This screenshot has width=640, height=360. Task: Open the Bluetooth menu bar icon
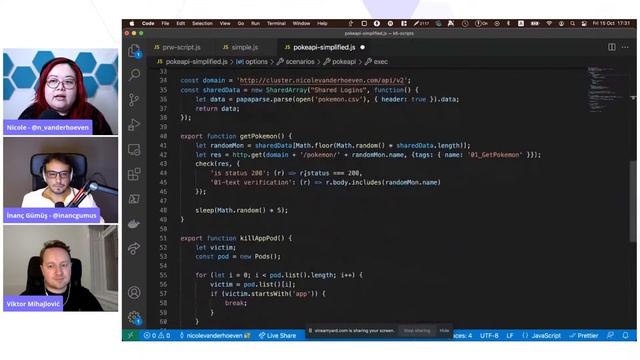click(x=509, y=24)
